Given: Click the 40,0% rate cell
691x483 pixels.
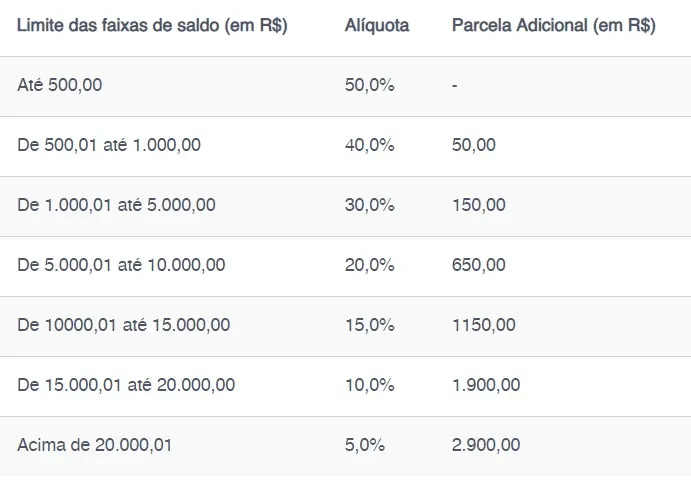Looking at the screenshot, I should 369,145.
